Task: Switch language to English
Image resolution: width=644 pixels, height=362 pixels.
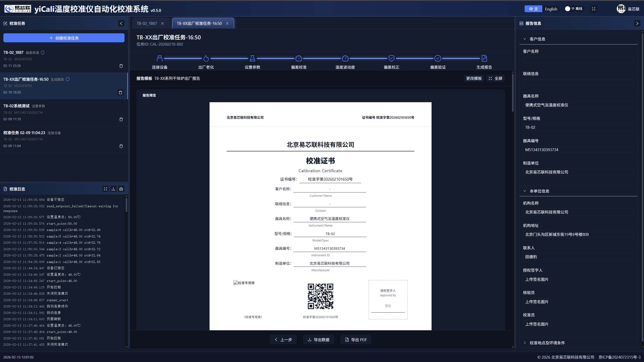Action: pos(551,9)
